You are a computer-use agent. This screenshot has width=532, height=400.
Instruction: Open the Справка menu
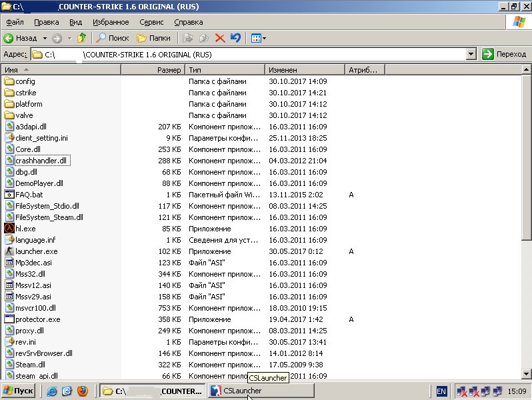click(x=188, y=22)
